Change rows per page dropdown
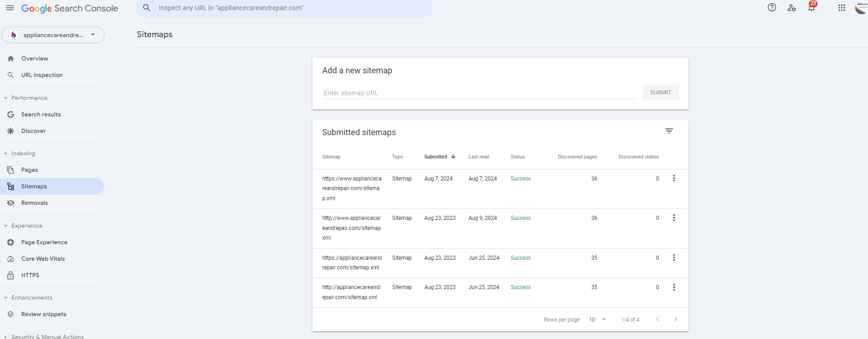The image size is (868, 339). [597, 320]
